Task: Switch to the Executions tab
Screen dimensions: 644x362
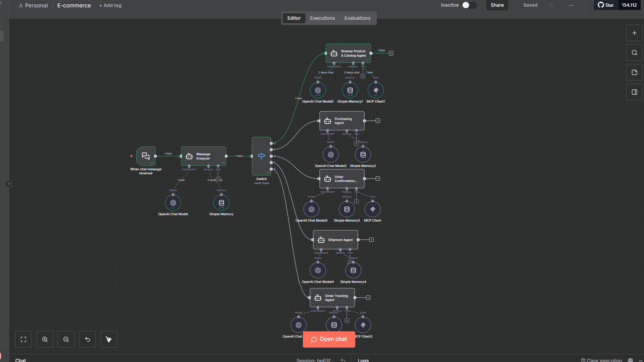Action: 322,18
